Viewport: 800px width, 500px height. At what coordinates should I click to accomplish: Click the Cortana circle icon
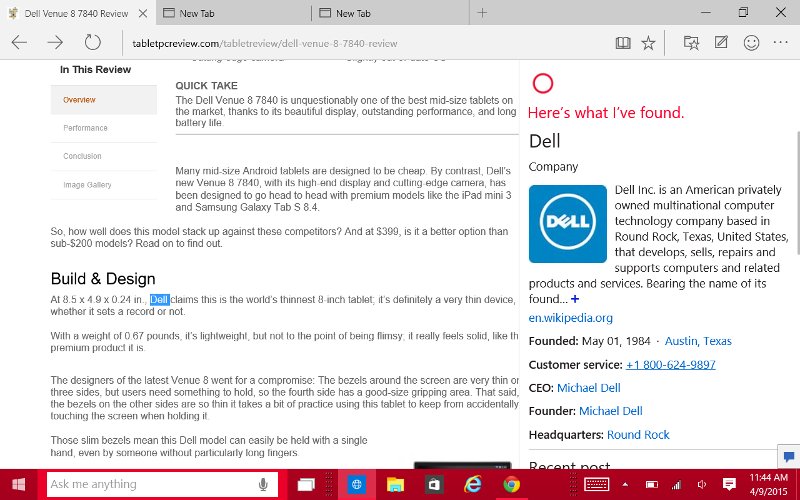click(542, 83)
